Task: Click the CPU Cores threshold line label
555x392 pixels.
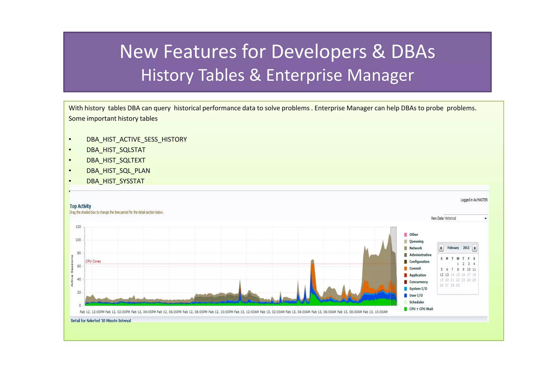Action: 93,261
